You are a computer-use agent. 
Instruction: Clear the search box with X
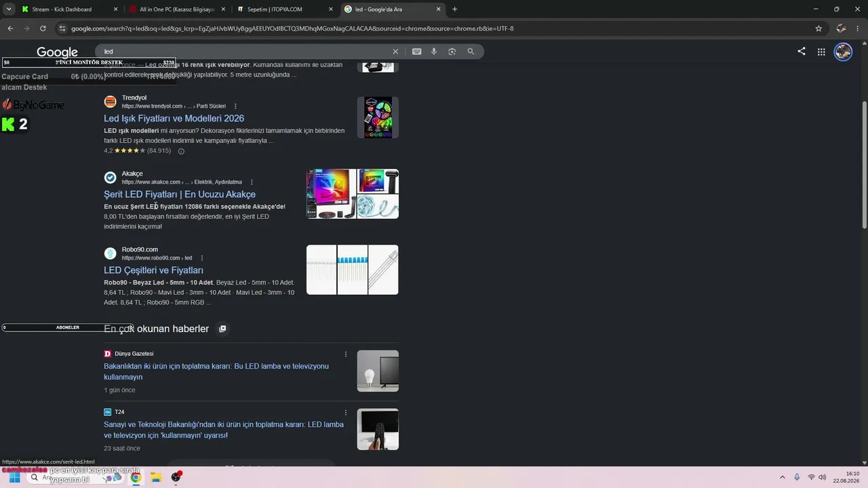[x=395, y=52]
